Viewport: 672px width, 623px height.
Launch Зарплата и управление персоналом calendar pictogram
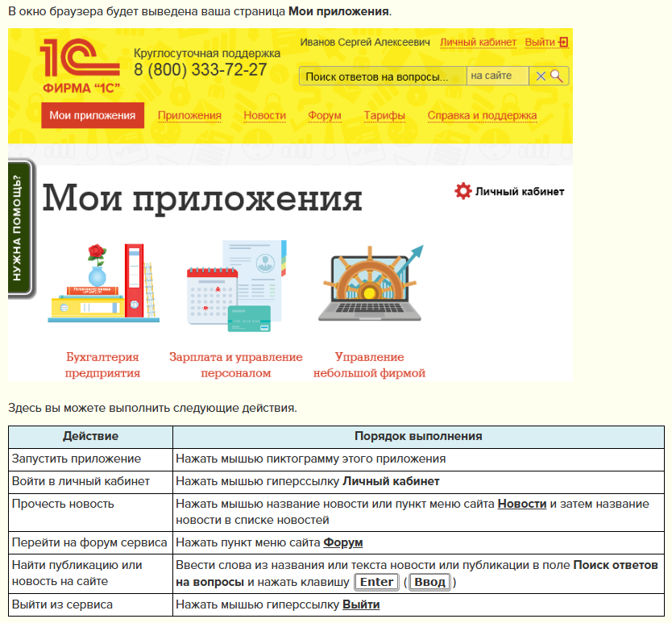coord(236,286)
